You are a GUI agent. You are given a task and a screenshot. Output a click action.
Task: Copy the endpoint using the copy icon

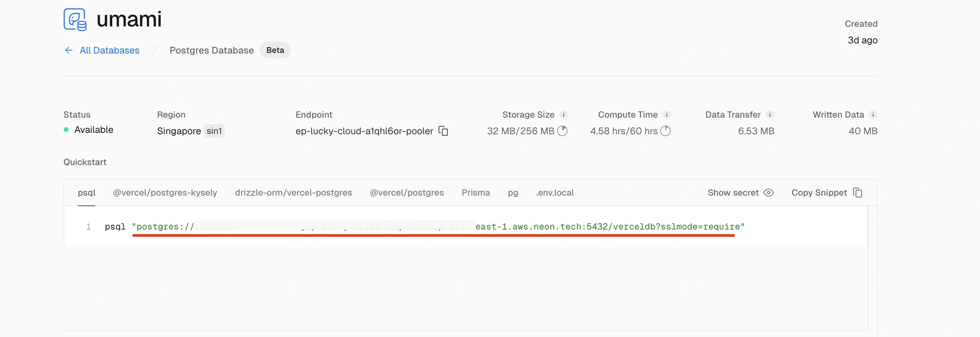coord(443,131)
